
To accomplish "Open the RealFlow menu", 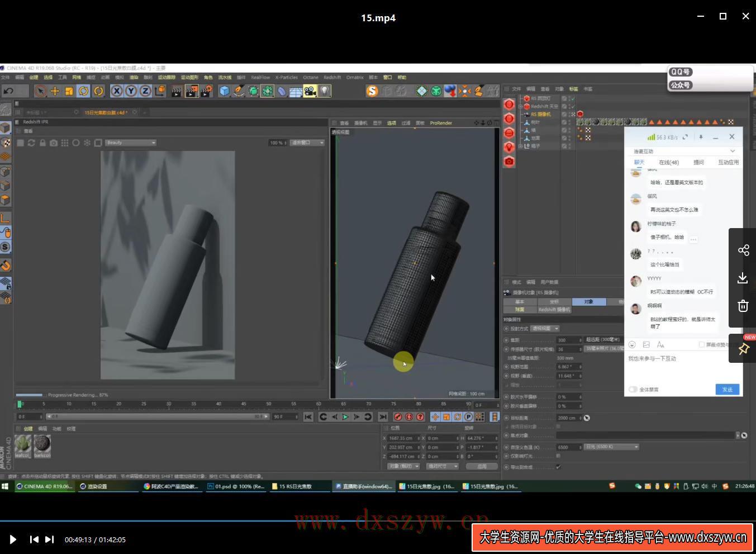I will pyautogui.click(x=260, y=78).
